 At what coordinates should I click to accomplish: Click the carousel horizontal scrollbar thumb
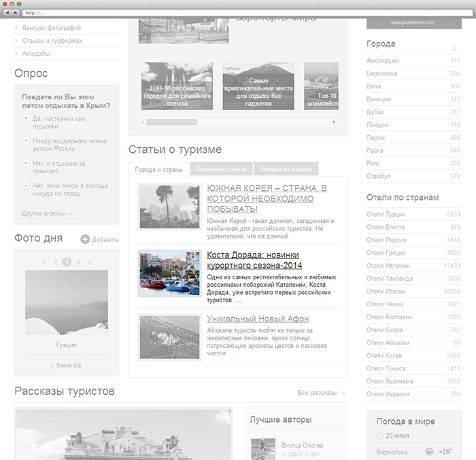pyautogui.click(x=172, y=122)
